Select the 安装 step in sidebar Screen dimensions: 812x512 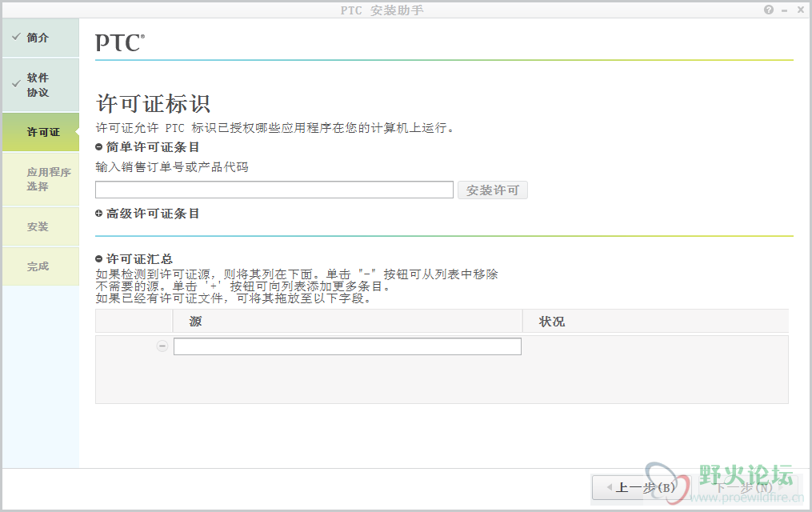[41, 226]
